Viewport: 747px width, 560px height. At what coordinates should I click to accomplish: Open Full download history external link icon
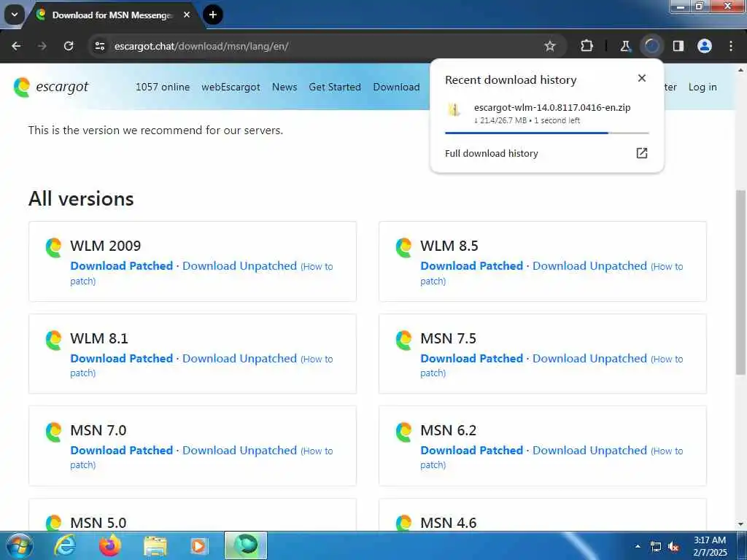pyautogui.click(x=642, y=153)
